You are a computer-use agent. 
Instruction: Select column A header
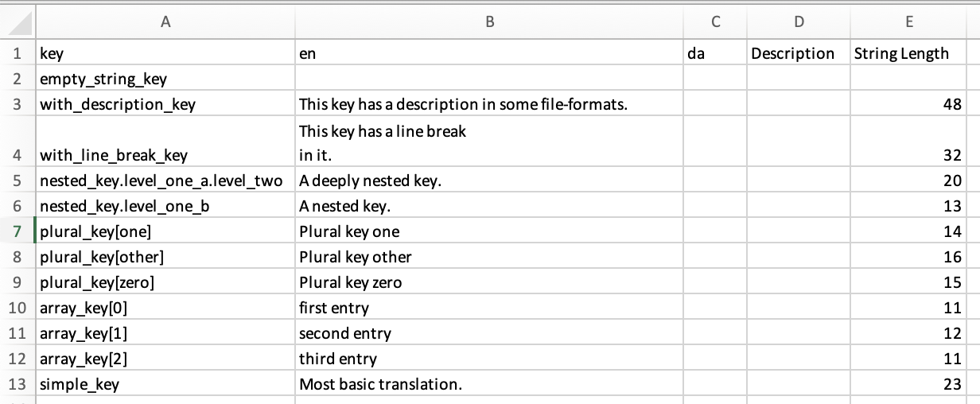point(165,22)
